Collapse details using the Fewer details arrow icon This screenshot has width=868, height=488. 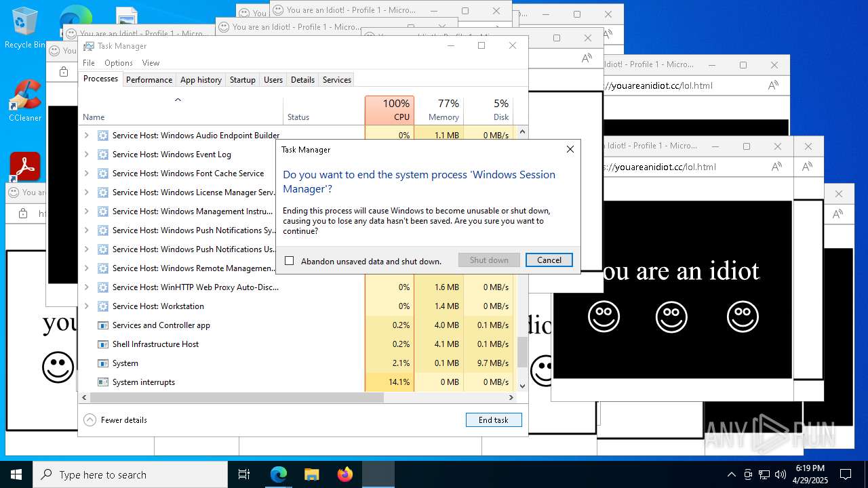(x=90, y=420)
